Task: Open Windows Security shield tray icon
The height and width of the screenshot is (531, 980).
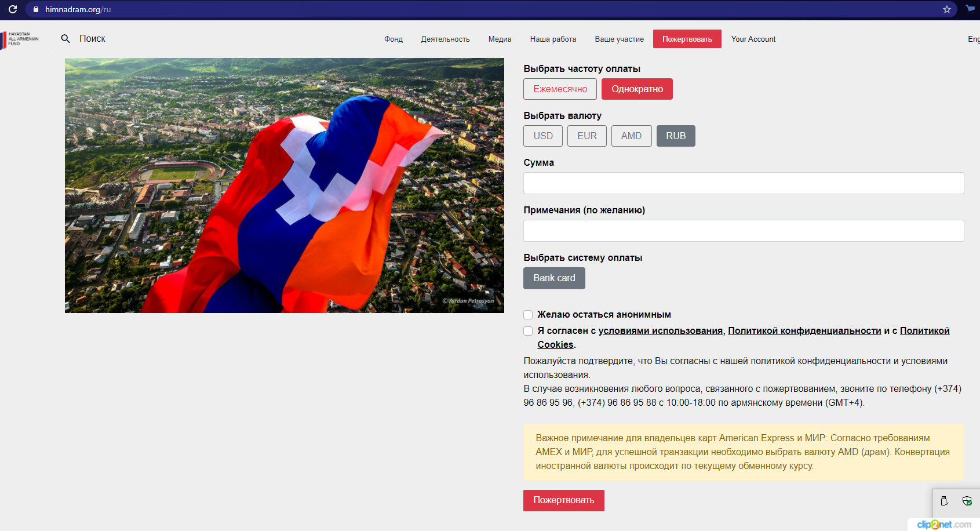Action: click(967, 501)
